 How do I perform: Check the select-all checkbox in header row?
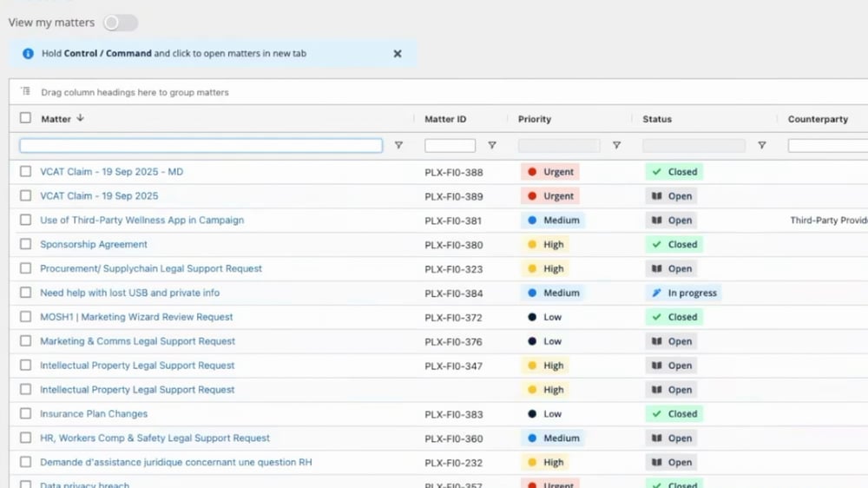coord(25,119)
